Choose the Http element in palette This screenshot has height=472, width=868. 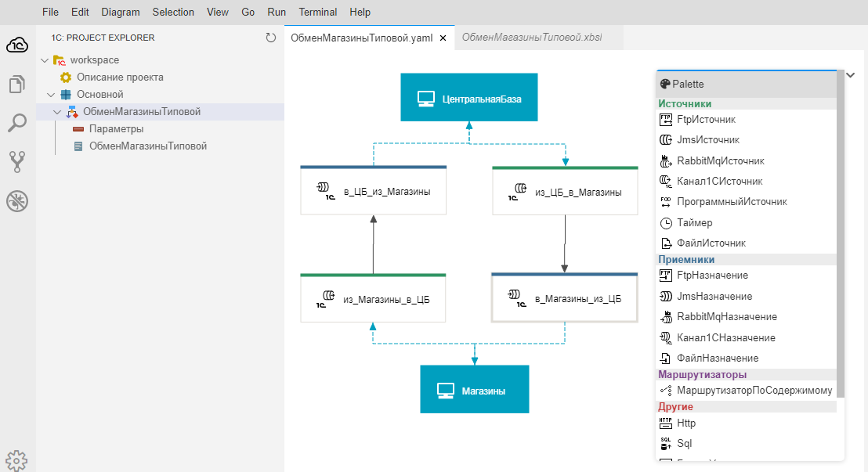click(x=685, y=423)
